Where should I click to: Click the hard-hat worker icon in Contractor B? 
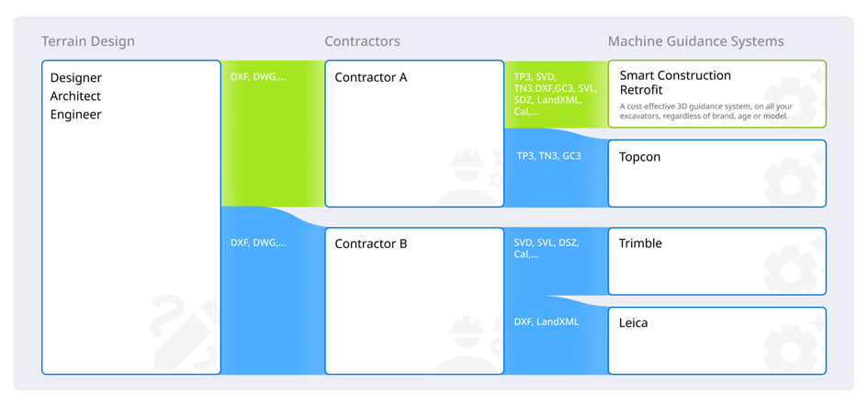point(470,344)
